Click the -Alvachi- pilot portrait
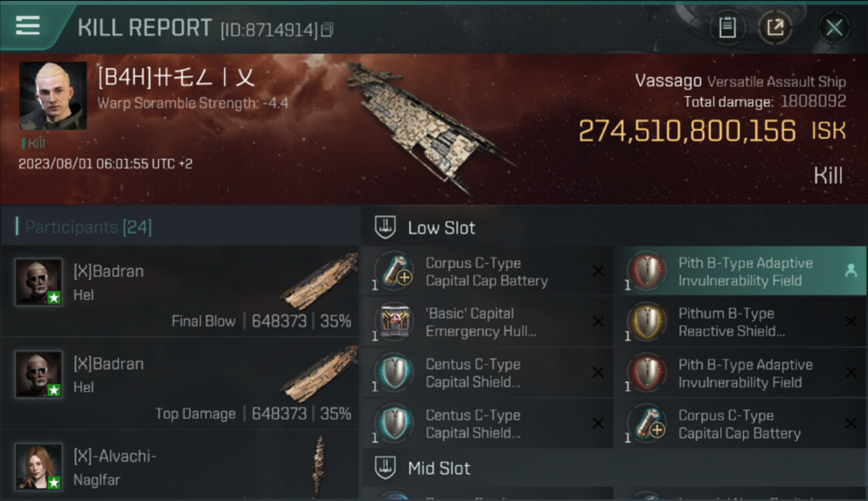This screenshot has height=501, width=868. [x=39, y=466]
